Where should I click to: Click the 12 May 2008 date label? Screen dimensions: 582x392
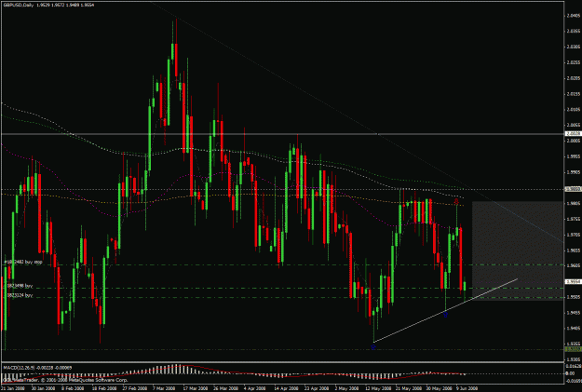[x=378, y=388]
